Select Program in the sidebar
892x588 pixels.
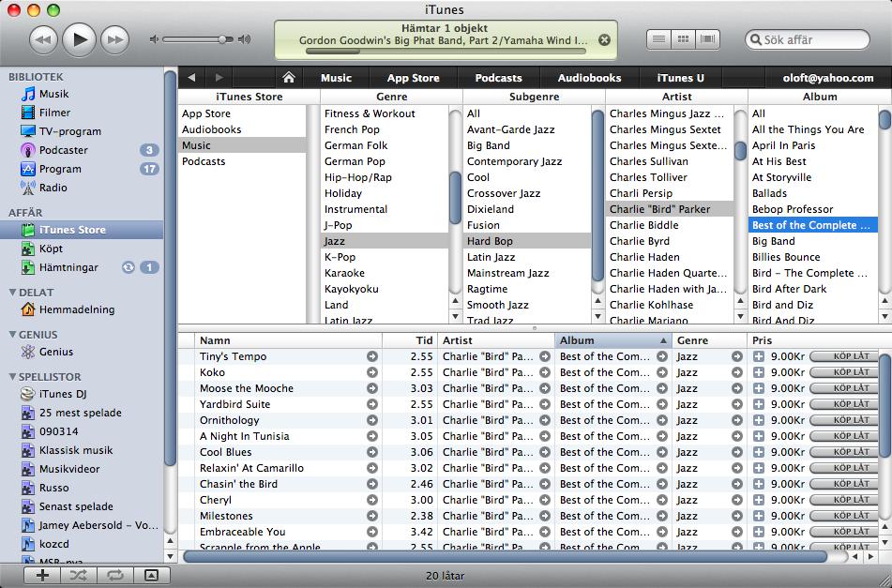point(82,169)
